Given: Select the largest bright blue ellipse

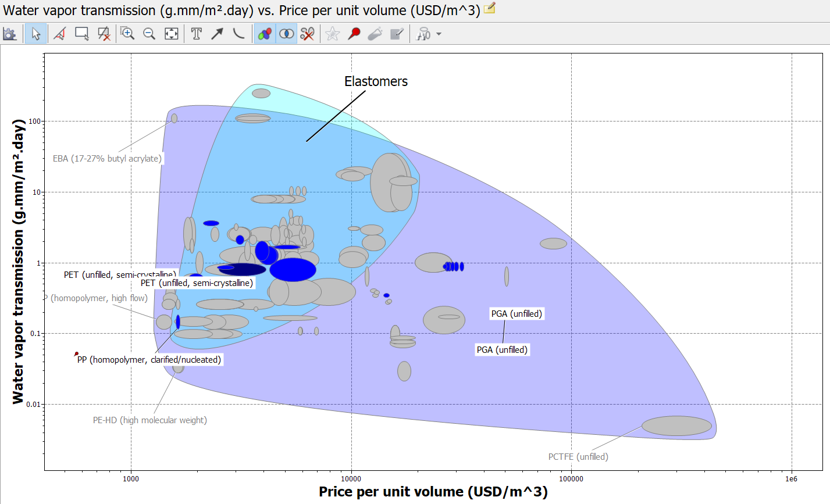Looking at the screenshot, I should point(293,270).
